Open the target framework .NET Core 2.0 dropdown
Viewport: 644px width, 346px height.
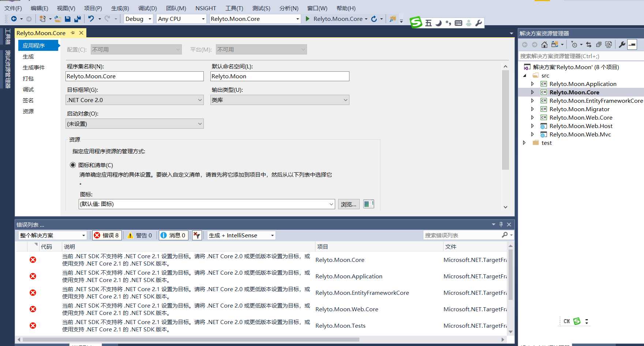pos(135,100)
